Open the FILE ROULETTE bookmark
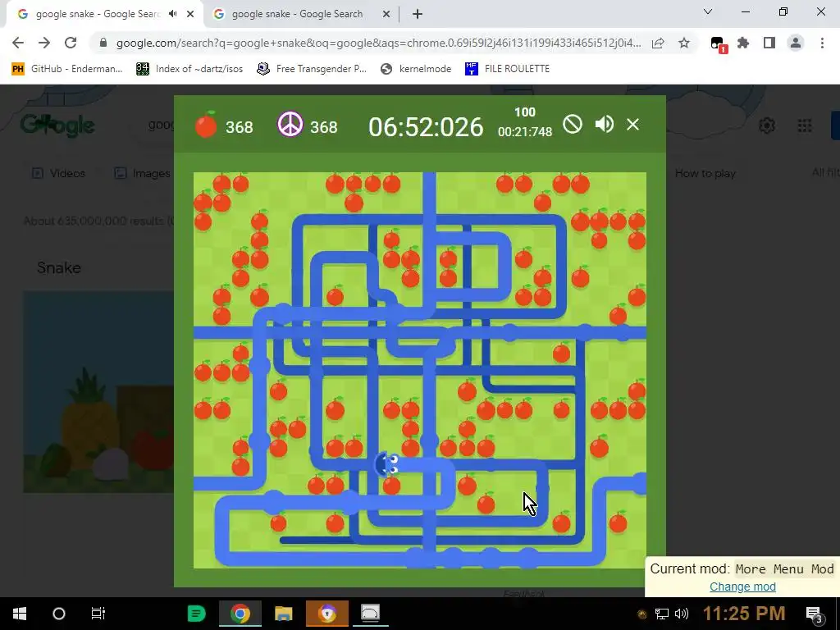The height and width of the screenshot is (630, 840). (507, 69)
